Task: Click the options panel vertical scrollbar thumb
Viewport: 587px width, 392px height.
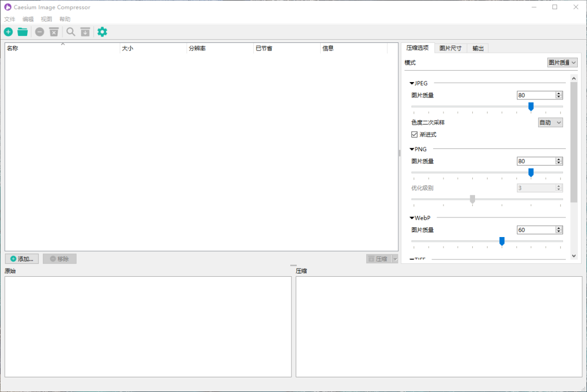Action: [574, 142]
